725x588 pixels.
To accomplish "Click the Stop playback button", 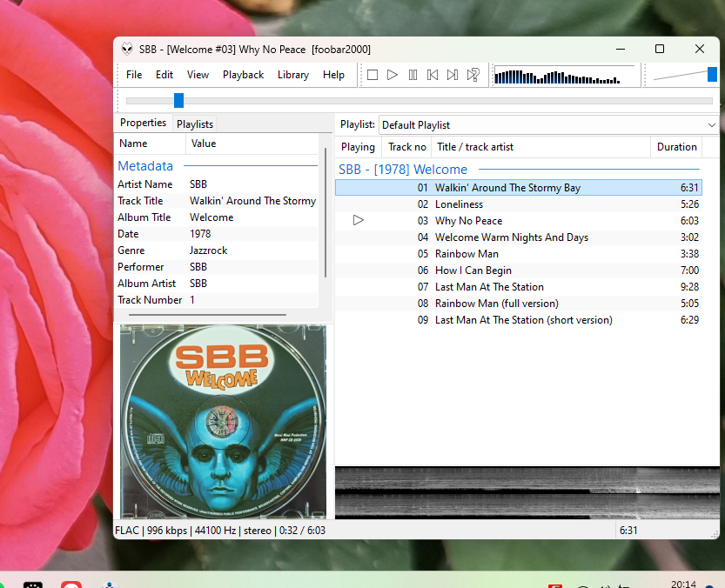I will pos(373,75).
